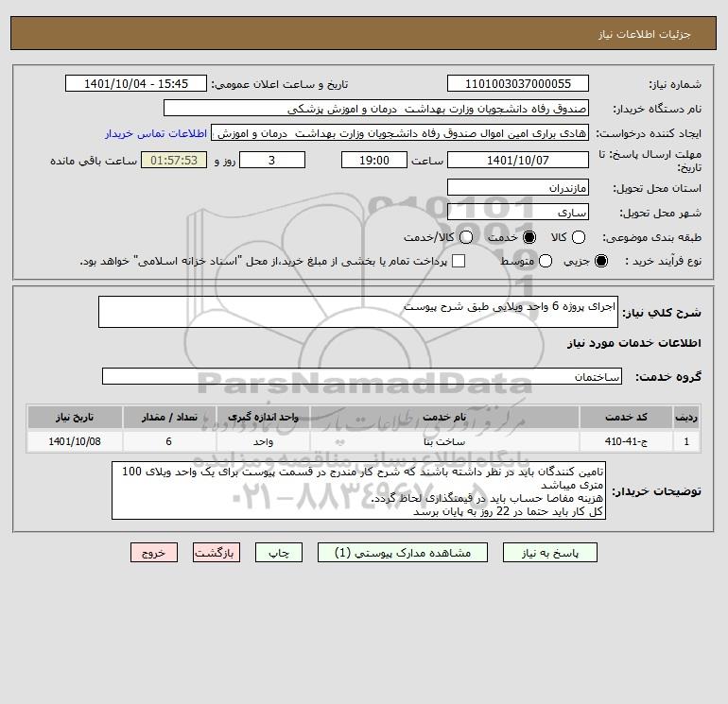Click the اطلاعات خدمات مورد نیاز heading

(x=633, y=343)
